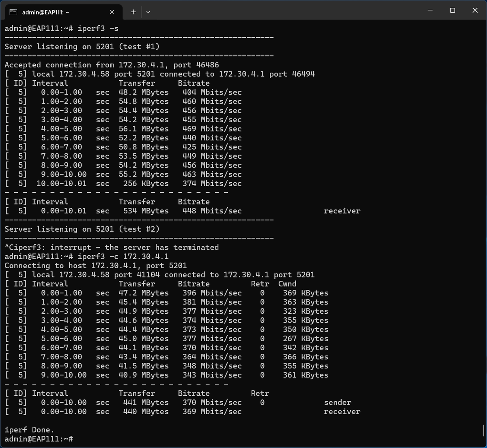The image size is (487, 448).
Task: Click the '534 MBytes' total transfer
Action: [146, 211]
